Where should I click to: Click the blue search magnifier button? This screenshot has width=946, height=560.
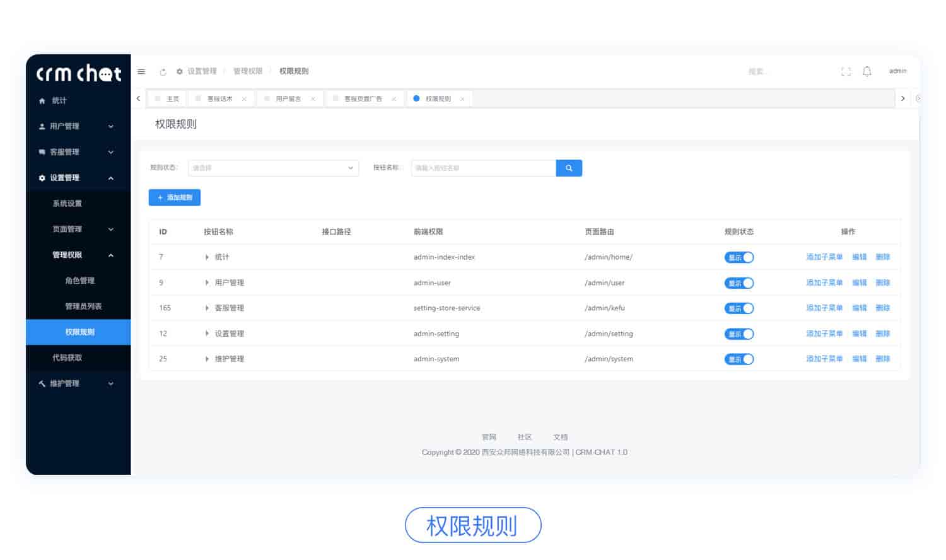(x=569, y=168)
